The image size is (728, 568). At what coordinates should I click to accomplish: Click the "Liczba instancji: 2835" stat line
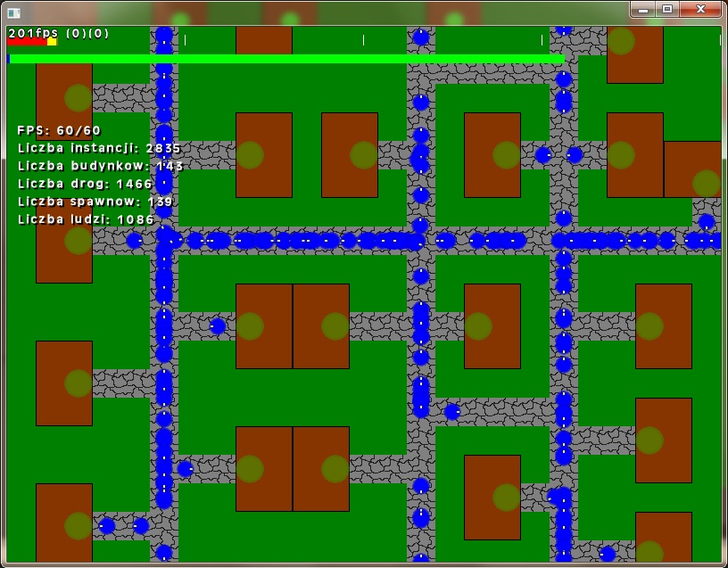point(99,148)
